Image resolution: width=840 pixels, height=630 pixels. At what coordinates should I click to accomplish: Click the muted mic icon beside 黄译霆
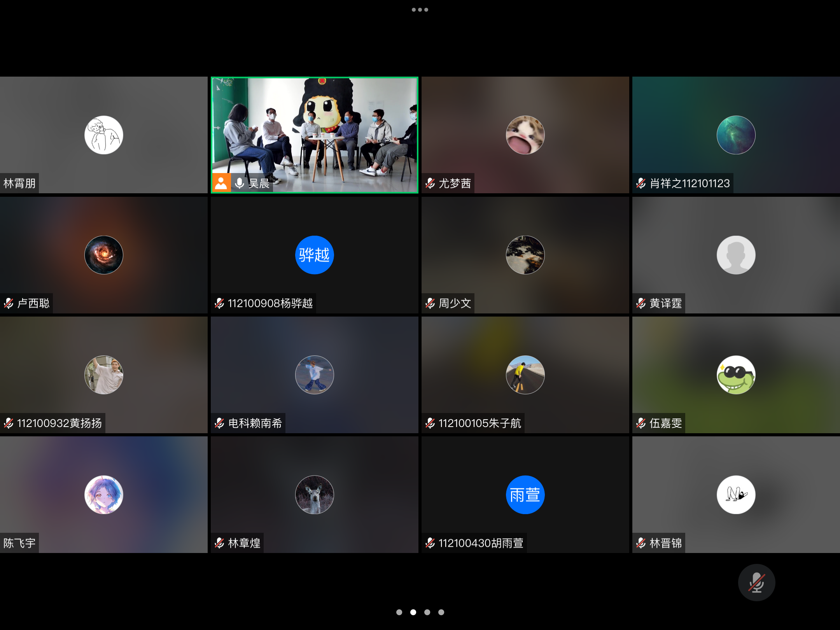pos(641,303)
